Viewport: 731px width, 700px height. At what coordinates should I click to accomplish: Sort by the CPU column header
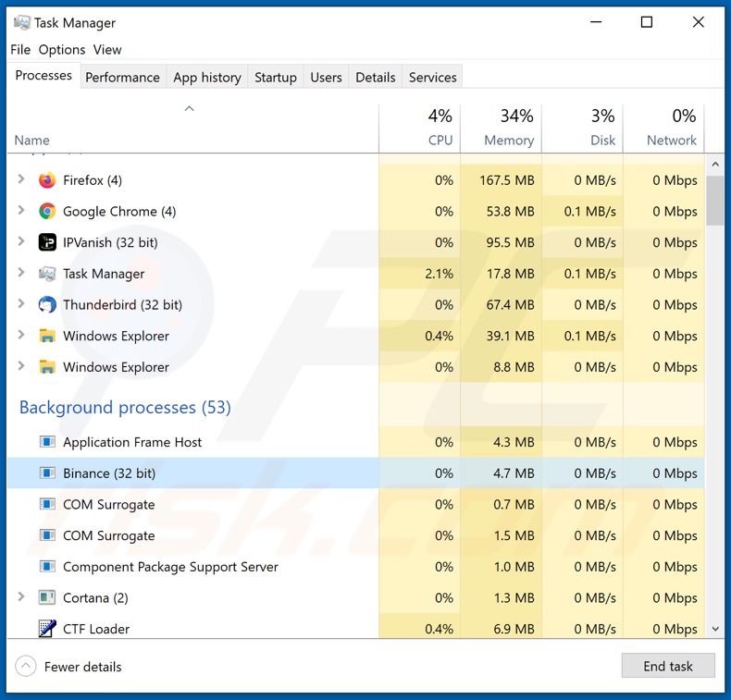[x=419, y=129]
